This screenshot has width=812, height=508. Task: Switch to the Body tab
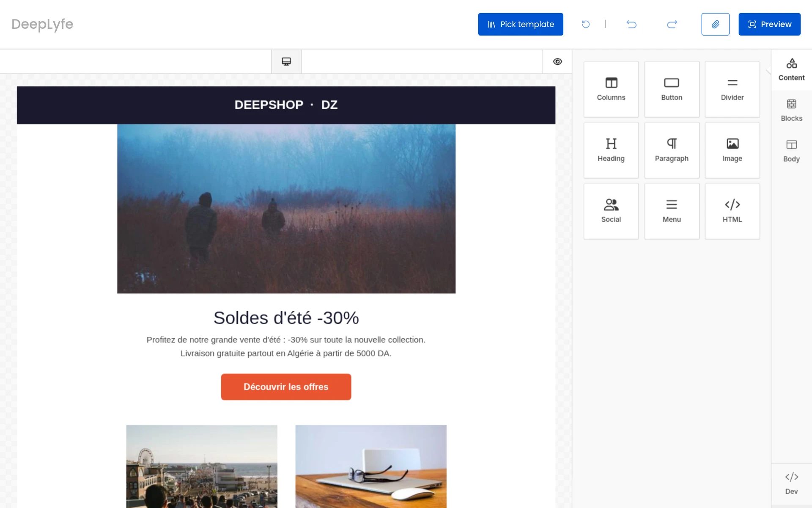tap(791, 151)
